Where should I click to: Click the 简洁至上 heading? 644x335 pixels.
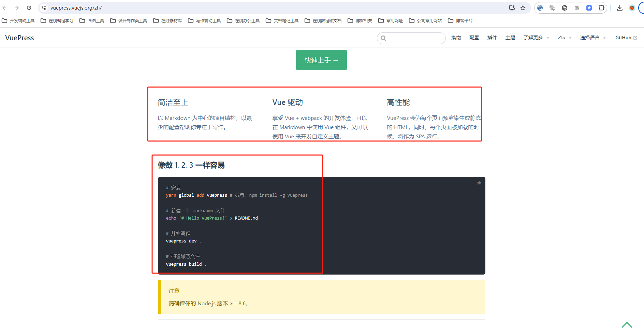[x=173, y=102]
